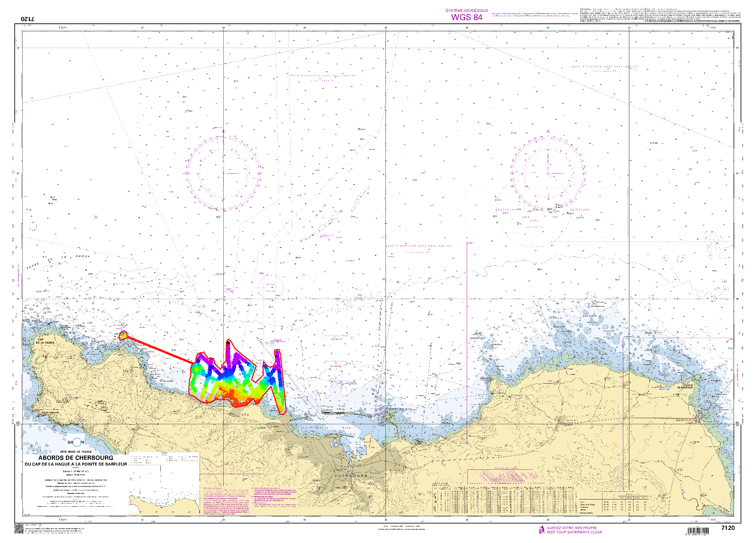Click the upside-down 7120 chart number top-left
The image size is (756, 543).
pos(27,19)
